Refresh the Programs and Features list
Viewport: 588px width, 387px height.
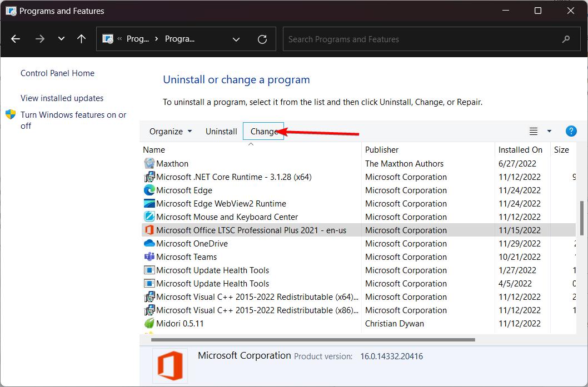point(262,39)
